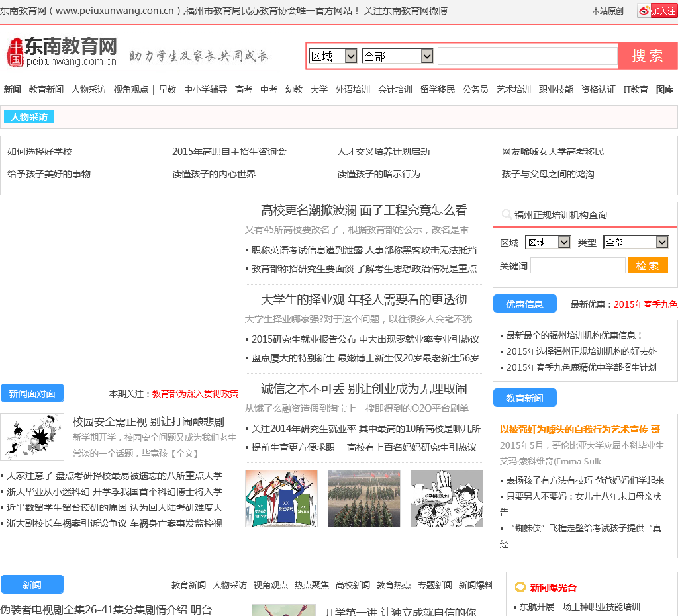Image resolution: width=678 pixels, height=616 pixels.
Task: Open headline 高校更名潮掀波澜 面子工程究竟怎么看
Action: tap(364, 210)
